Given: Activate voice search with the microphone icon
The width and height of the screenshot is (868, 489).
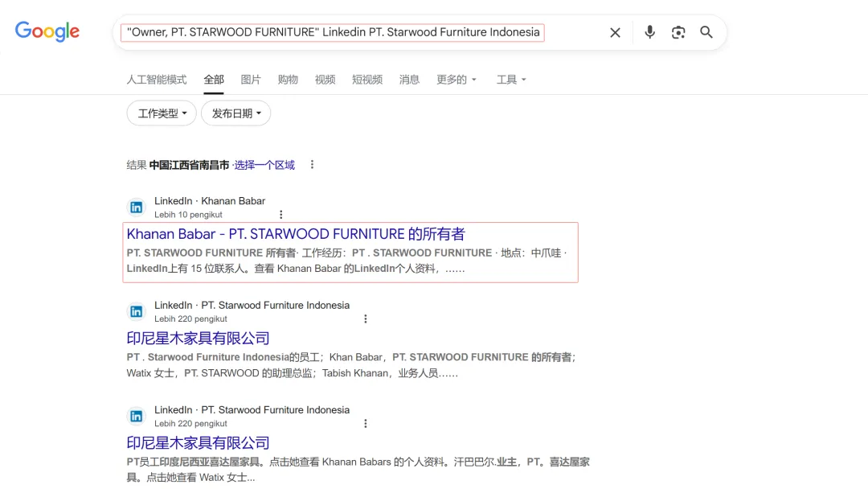Looking at the screenshot, I should click(649, 32).
